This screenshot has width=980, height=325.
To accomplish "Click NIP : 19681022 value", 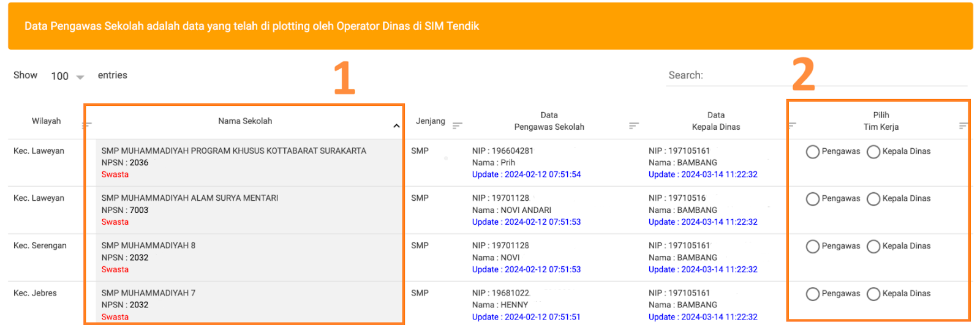I will (500, 293).
